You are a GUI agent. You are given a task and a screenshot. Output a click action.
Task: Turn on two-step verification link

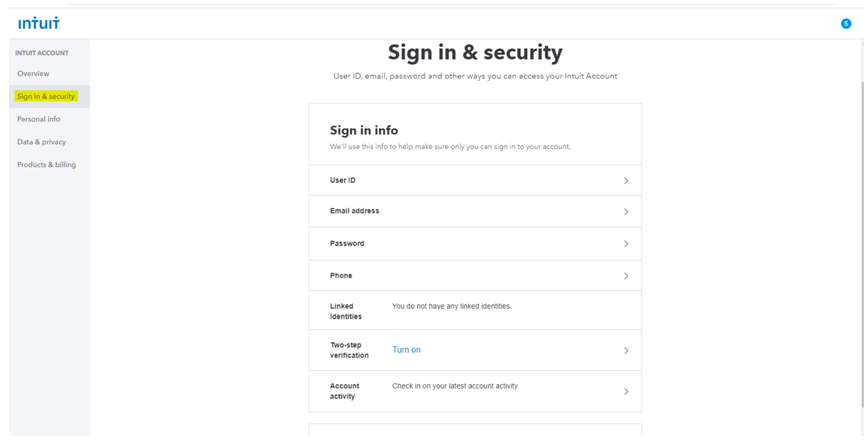tap(406, 350)
